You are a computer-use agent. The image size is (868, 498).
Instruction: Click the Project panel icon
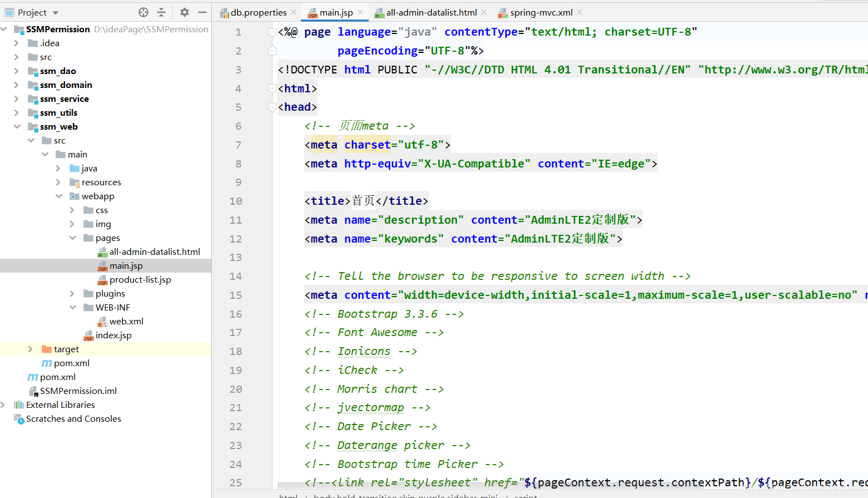click(9, 12)
